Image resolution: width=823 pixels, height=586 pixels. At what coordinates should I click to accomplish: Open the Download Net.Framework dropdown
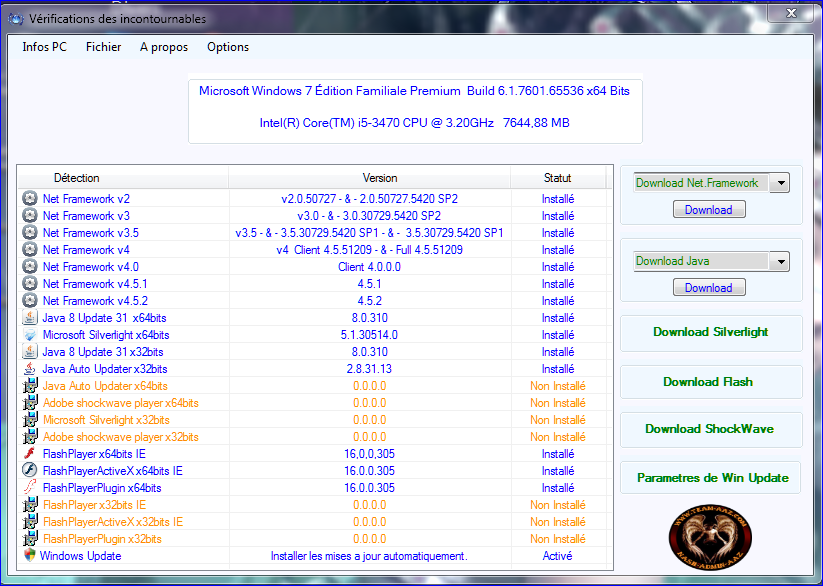[781, 183]
